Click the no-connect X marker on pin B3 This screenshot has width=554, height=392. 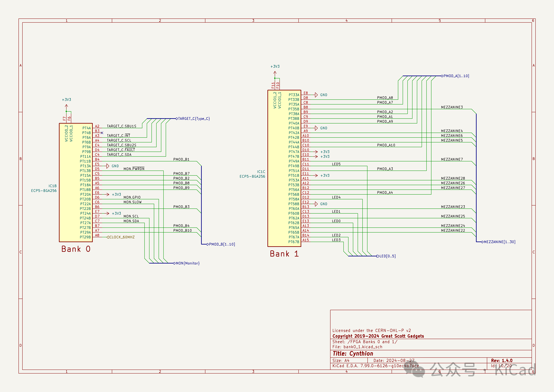102,133
